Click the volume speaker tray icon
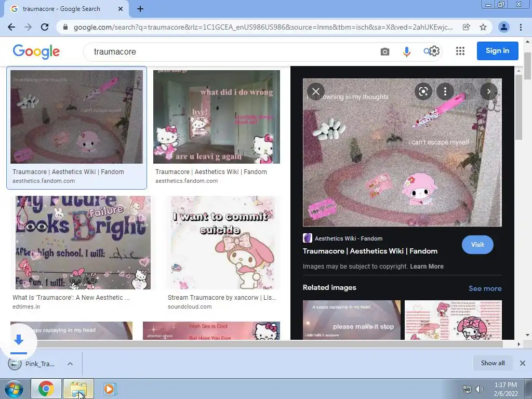The width and height of the screenshot is (532, 399). coord(480,389)
